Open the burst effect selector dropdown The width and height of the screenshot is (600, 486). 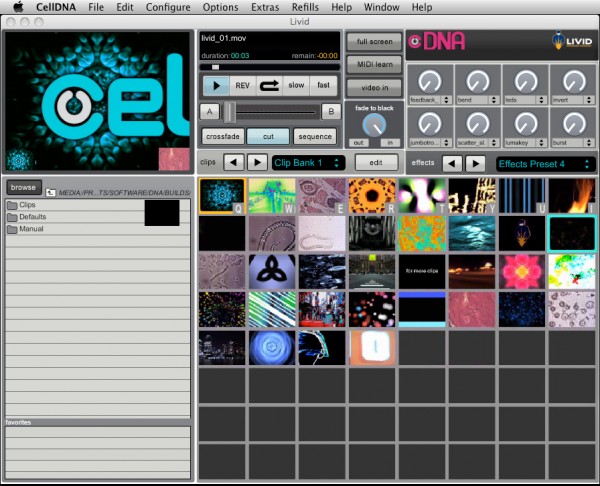[x=572, y=143]
